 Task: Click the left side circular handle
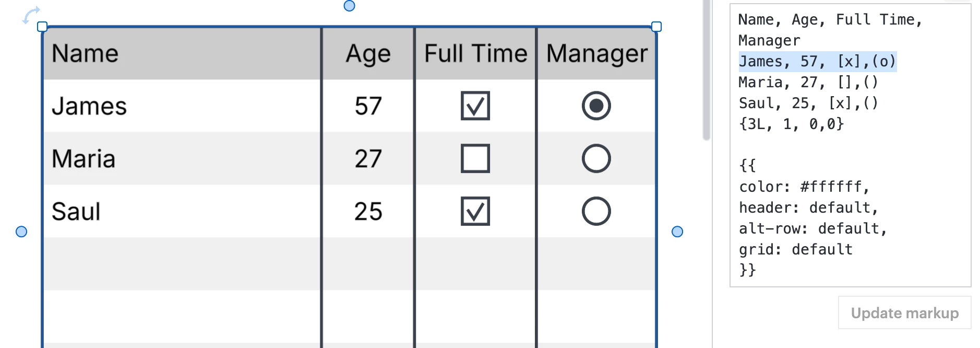[x=21, y=231]
